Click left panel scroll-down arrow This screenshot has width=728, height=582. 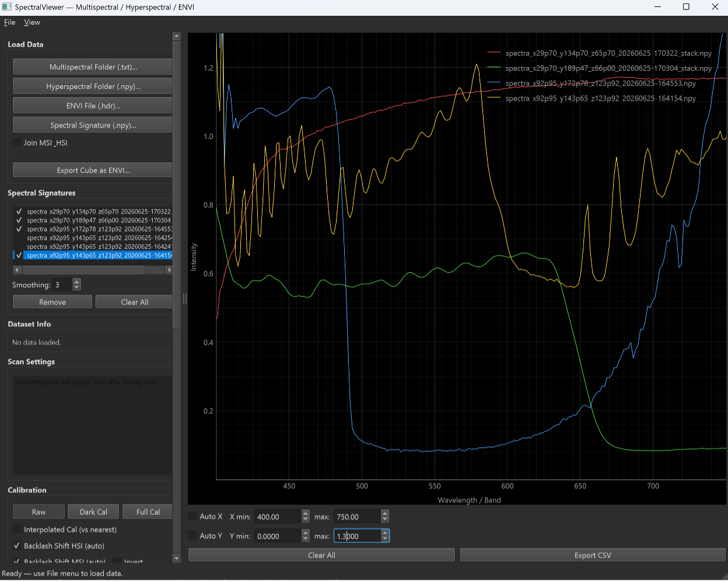(x=177, y=559)
